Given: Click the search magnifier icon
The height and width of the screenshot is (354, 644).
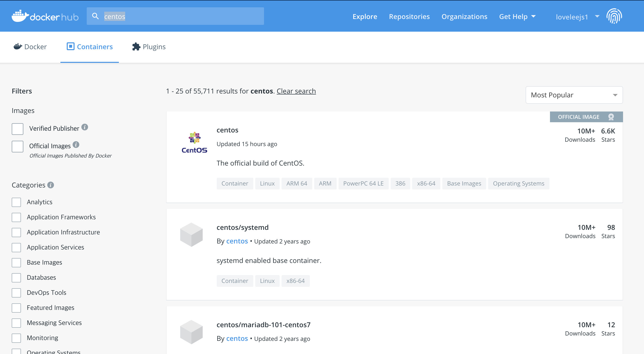Looking at the screenshot, I should (95, 16).
